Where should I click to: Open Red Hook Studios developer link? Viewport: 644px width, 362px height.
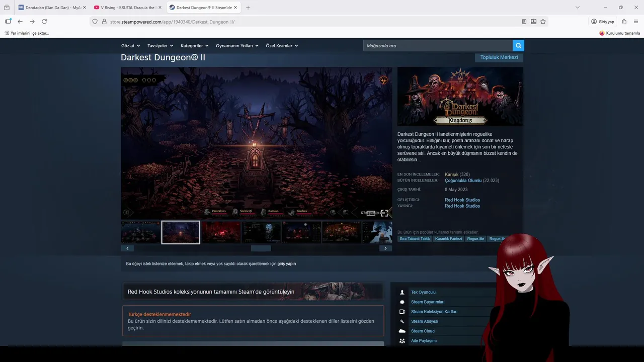point(462,200)
